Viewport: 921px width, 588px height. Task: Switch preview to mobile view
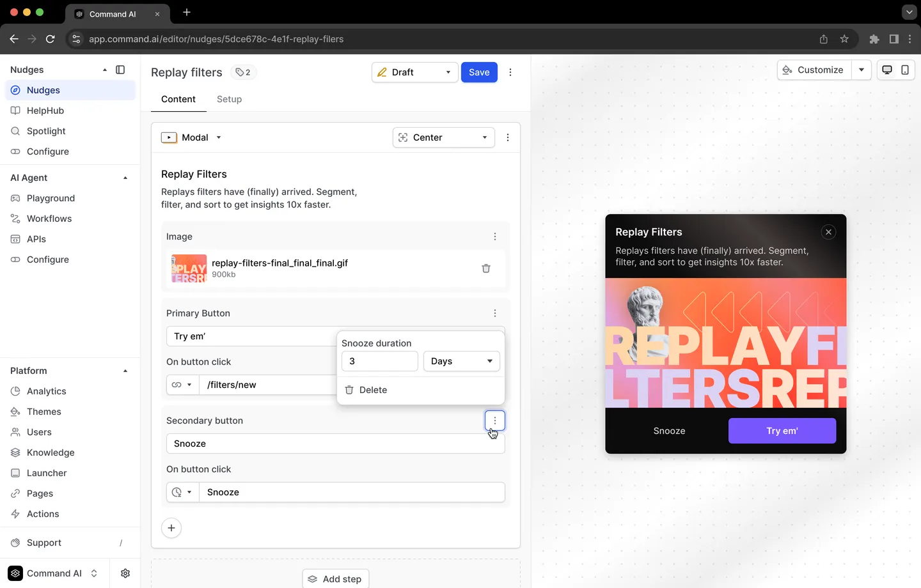(905, 70)
